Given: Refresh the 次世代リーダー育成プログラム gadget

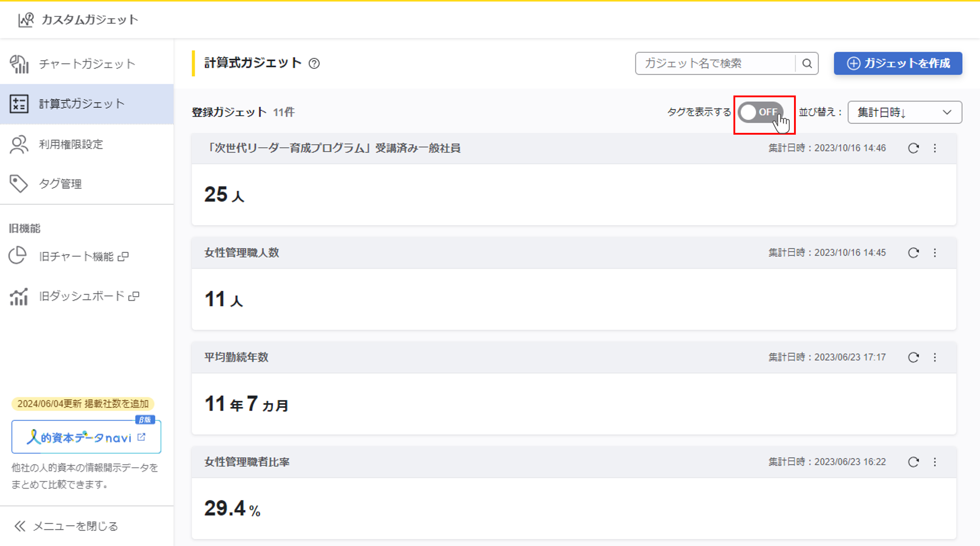Looking at the screenshot, I should pos(913,148).
